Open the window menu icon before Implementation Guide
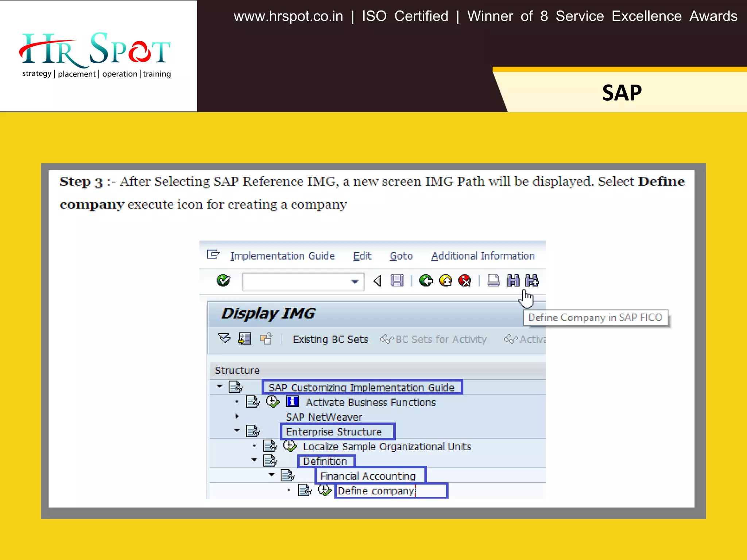The width and height of the screenshot is (747, 560). pyautogui.click(x=213, y=254)
